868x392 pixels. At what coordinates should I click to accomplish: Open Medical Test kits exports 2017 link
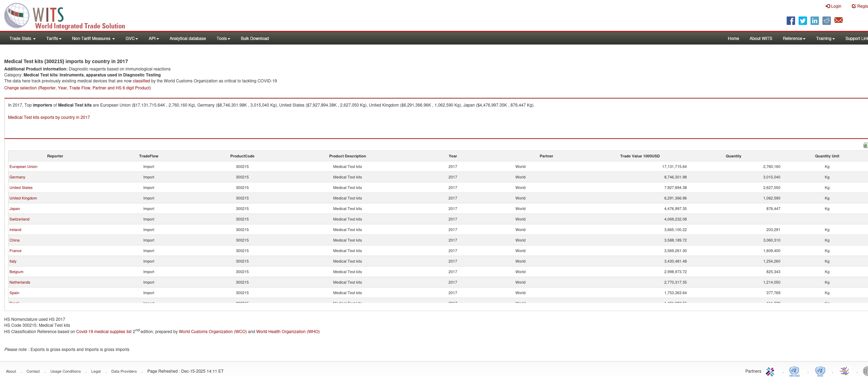tap(49, 117)
